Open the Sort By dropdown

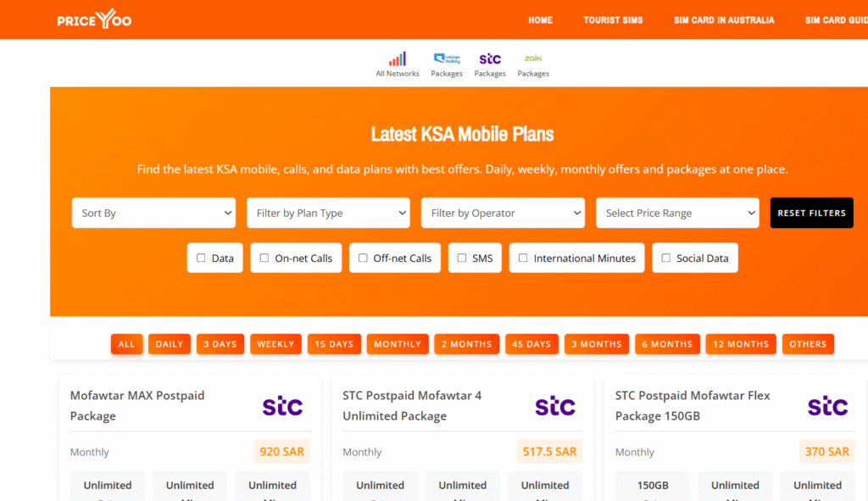(x=153, y=213)
